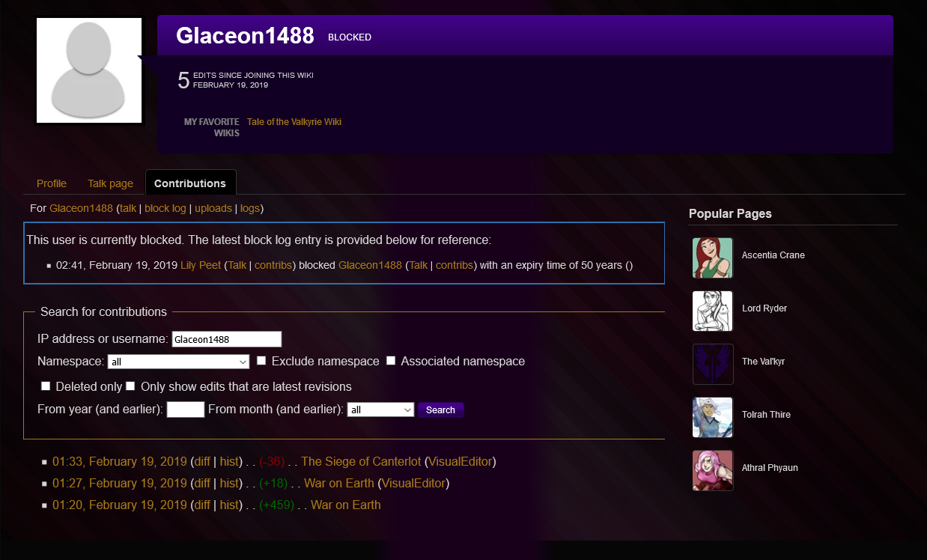
Task: Open Athral Phyaun portrait thumbnail
Action: (x=713, y=470)
